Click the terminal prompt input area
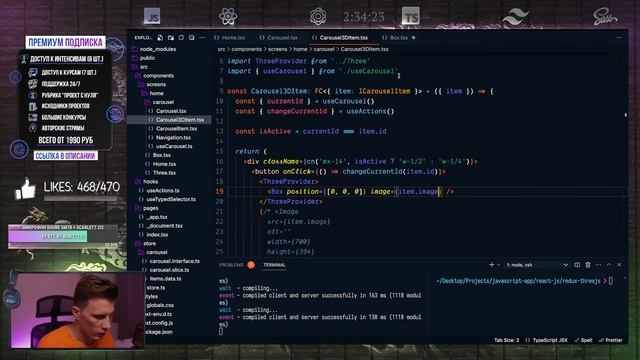640x360 pixels. pyautogui.click(x=611, y=280)
